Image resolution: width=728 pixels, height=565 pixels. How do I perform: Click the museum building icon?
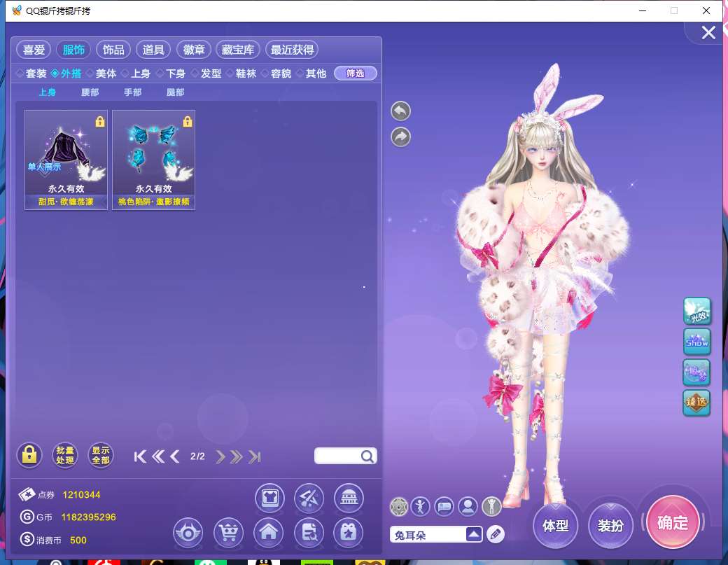click(348, 497)
